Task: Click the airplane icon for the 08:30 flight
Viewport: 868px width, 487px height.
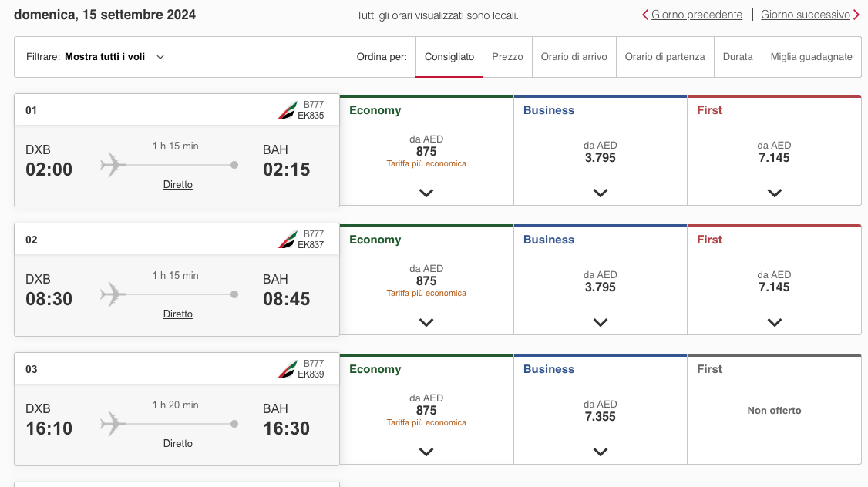Action: pyautogui.click(x=113, y=294)
